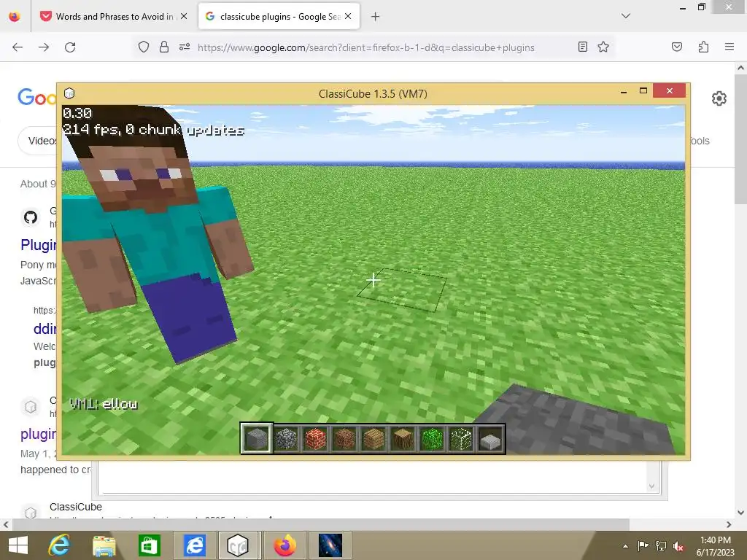Screen dimensions: 747x560
Task: Select the wood planks block in the hotbar
Action: [x=373, y=438]
